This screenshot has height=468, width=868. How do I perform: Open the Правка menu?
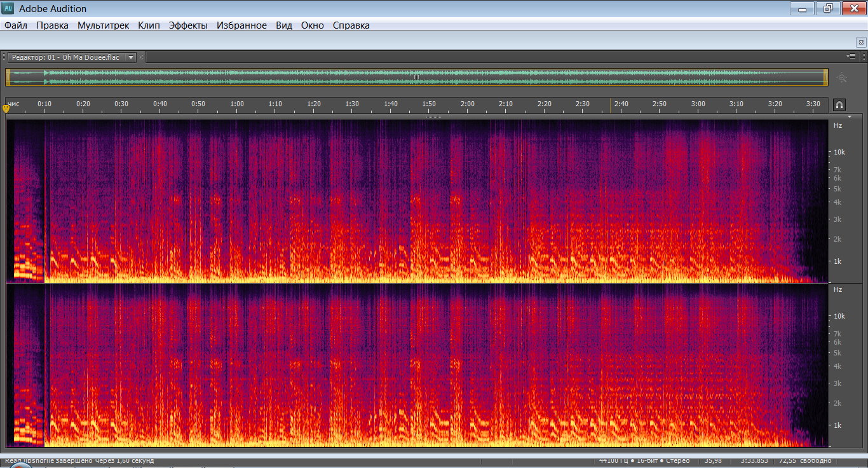pos(52,25)
